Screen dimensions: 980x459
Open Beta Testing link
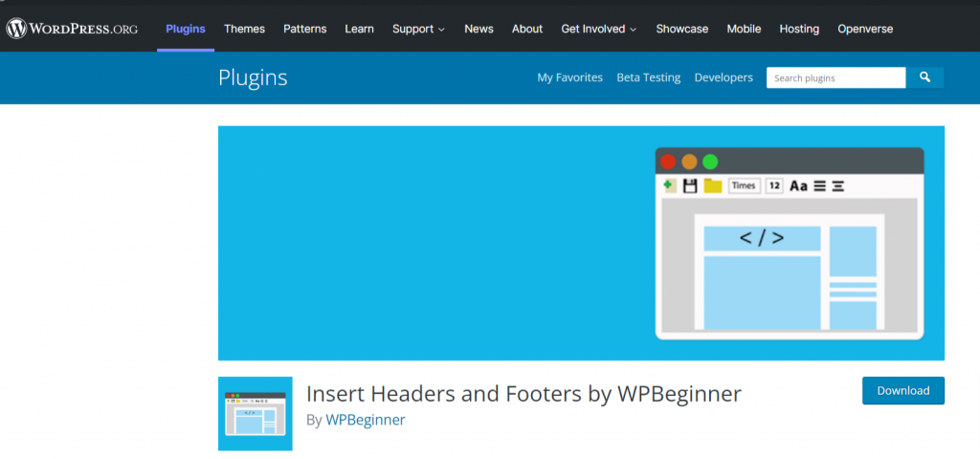[649, 77]
